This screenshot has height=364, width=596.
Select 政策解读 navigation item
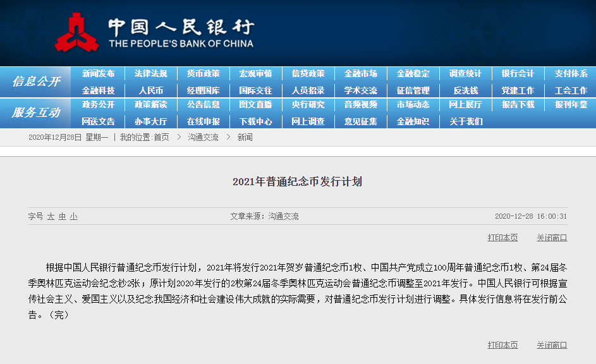coord(150,104)
